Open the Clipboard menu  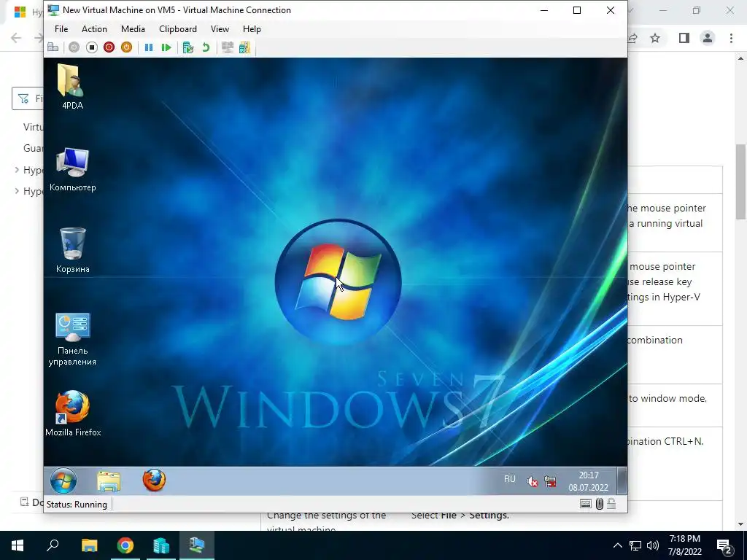[x=178, y=29]
